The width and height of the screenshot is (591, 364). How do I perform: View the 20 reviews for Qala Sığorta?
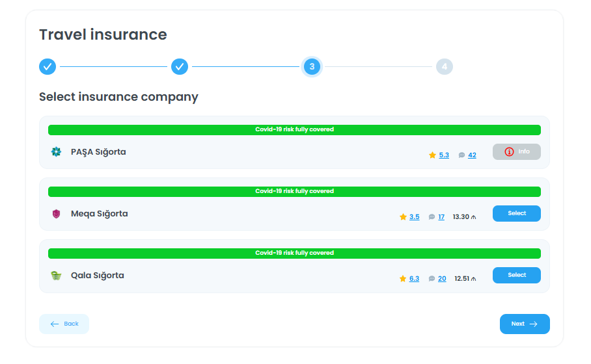(x=442, y=279)
